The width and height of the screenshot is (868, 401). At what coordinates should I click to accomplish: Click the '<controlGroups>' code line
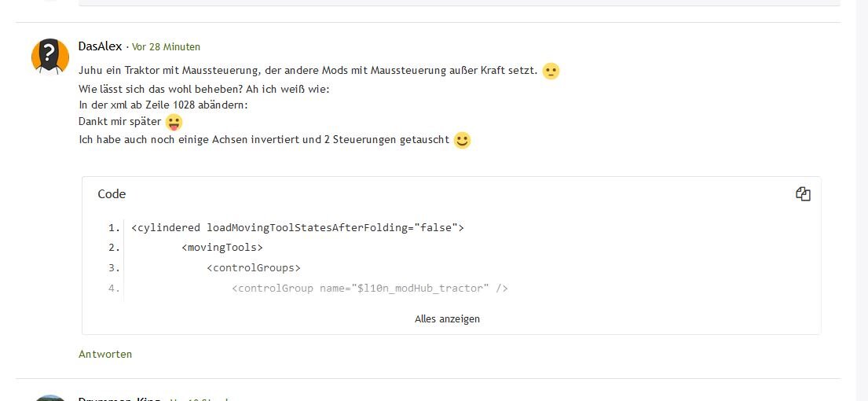[253, 268]
